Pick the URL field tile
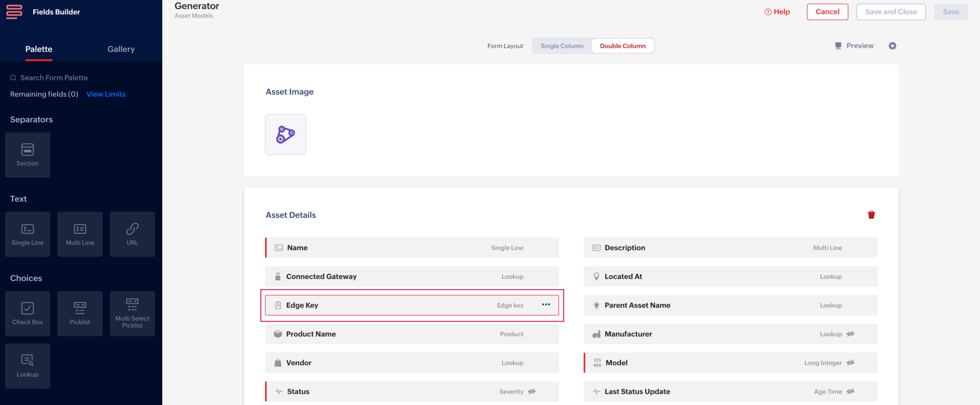The image size is (980, 405). pyautogui.click(x=132, y=234)
